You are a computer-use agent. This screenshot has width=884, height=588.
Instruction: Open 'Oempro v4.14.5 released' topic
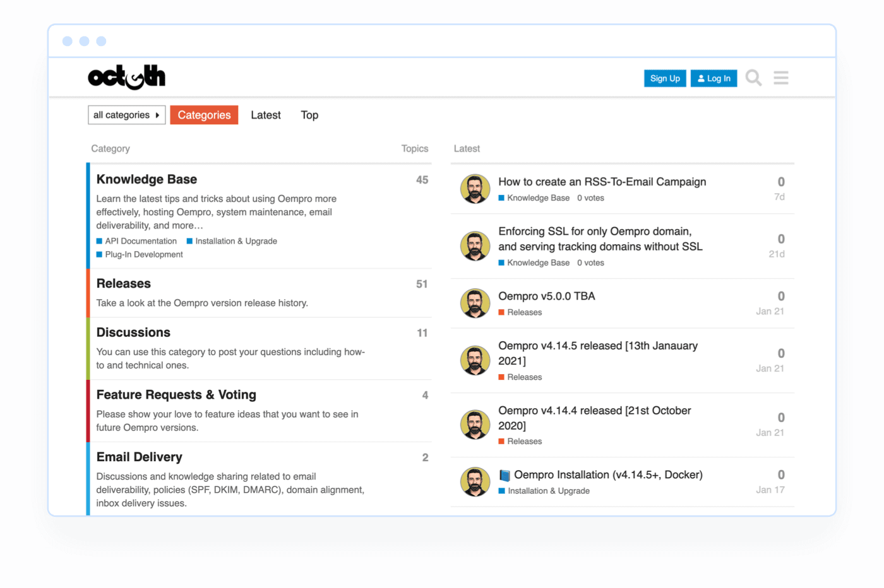tap(598, 353)
